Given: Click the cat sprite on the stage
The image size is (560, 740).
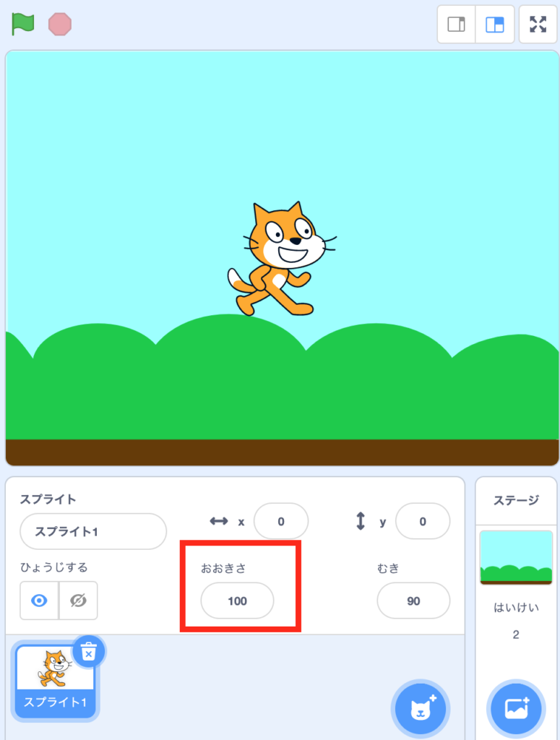Looking at the screenshot, I should (x=282, y=259).
